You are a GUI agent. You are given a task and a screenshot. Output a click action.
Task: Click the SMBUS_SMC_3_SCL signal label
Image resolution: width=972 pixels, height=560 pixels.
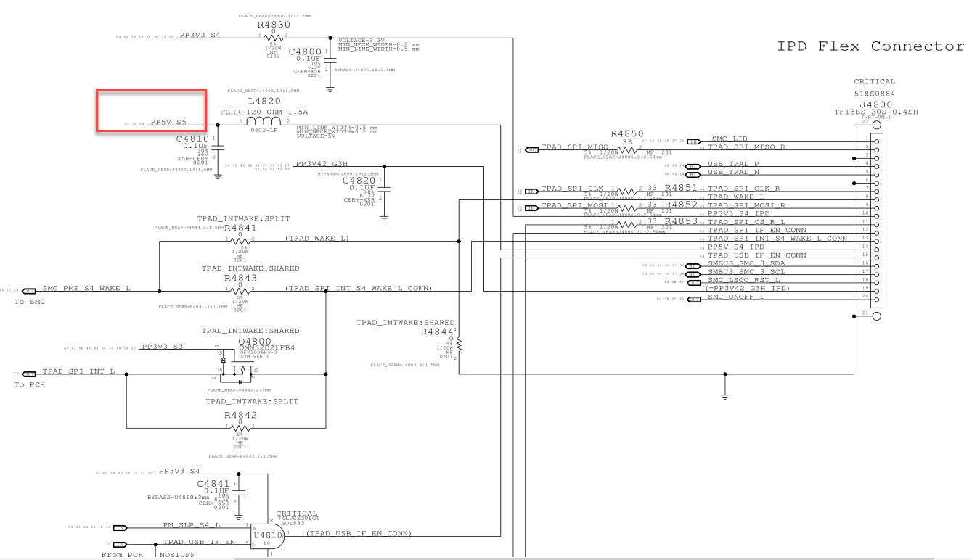(746, 272)
